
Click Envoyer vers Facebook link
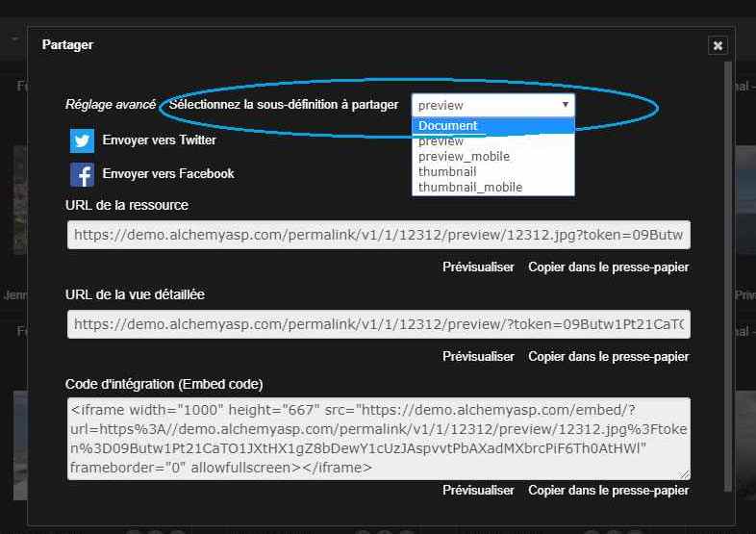coord(168,173)
